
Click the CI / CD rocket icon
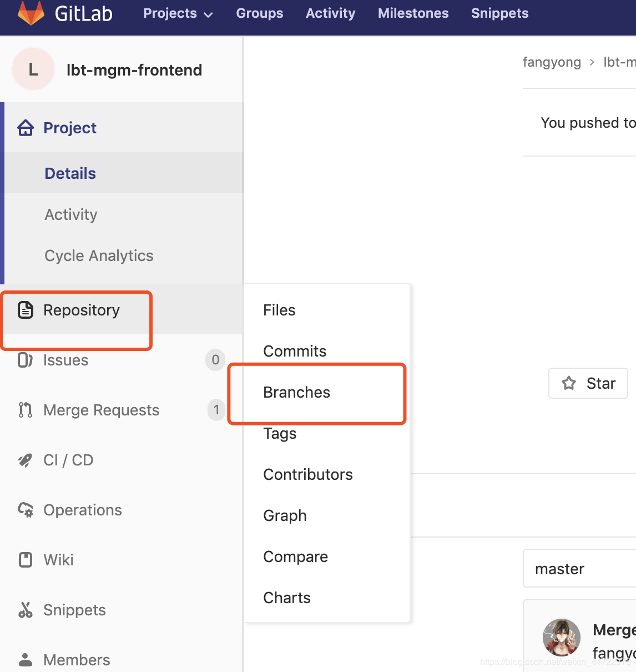[26, 460]
